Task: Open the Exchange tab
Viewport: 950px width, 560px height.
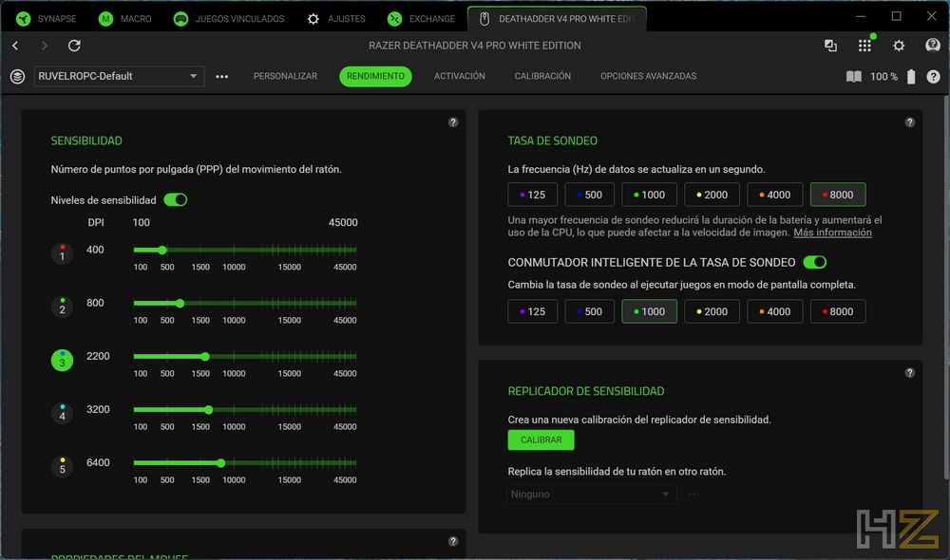Action: [x=421, y=19]
